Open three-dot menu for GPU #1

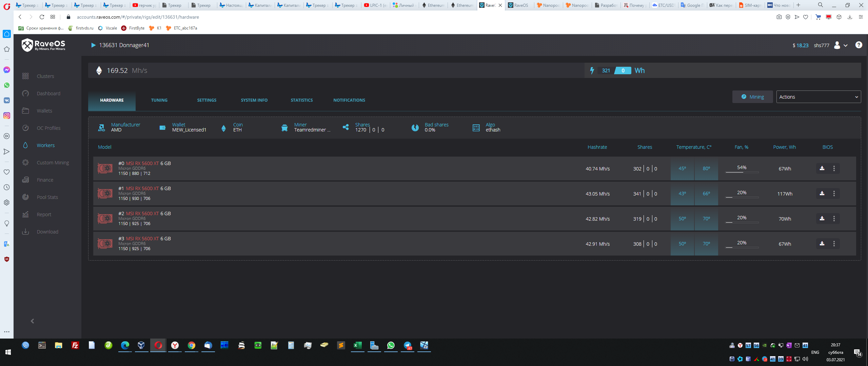[x=834, y=194]
